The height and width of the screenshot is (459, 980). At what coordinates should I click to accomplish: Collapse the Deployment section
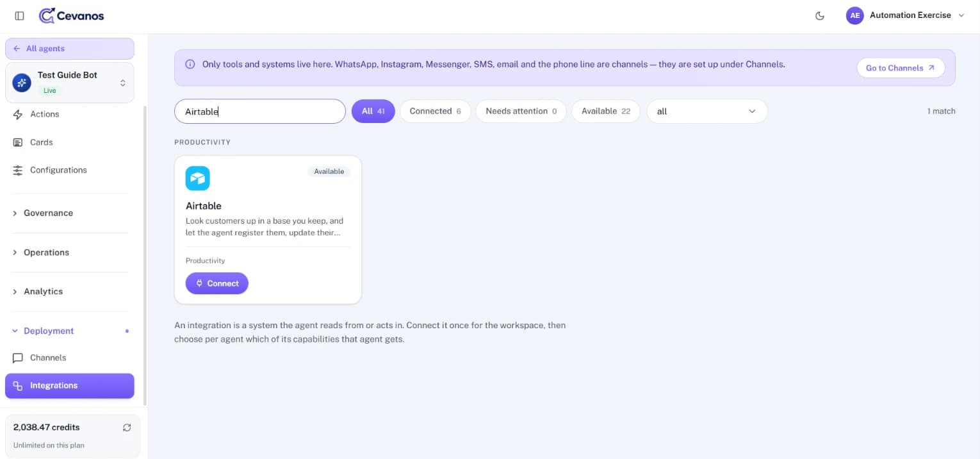click(70, 331)
